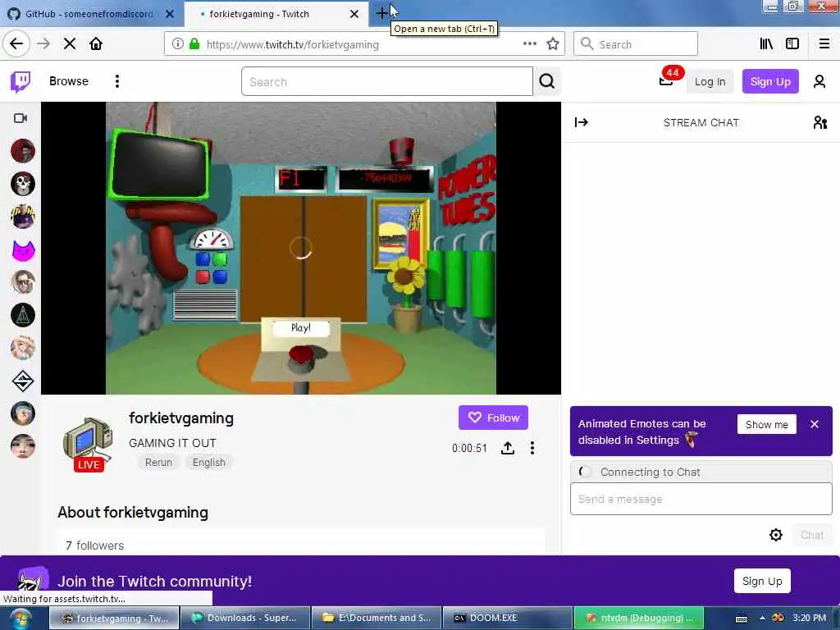The image size is (840, 630).
Task: Follow the forkietvgaming channel
Action: pos(493,418)
